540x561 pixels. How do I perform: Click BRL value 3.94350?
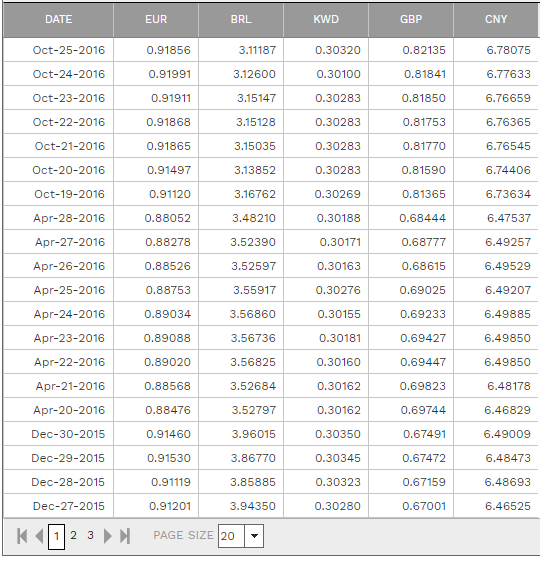[x=253, y=505]
